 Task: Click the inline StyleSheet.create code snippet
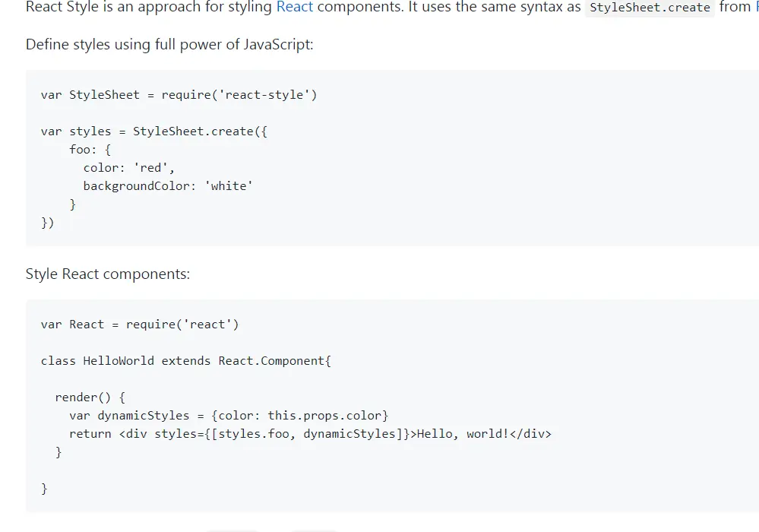[x=650, y=8]
